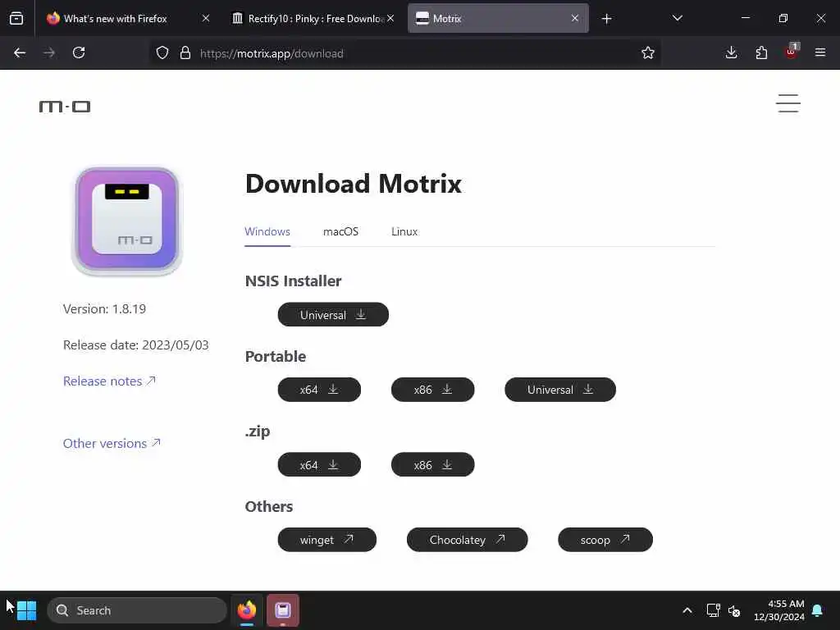Image resolution: width=840 pixels, height=630 pixels.
Task: Expand the list all tabs chevron
Action: point(677,19)
